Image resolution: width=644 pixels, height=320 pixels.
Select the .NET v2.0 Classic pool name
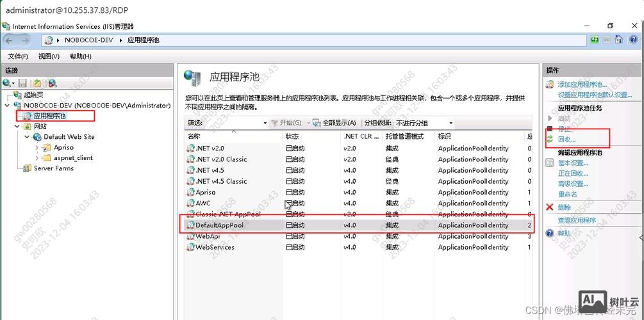click(x=221, y=159)
